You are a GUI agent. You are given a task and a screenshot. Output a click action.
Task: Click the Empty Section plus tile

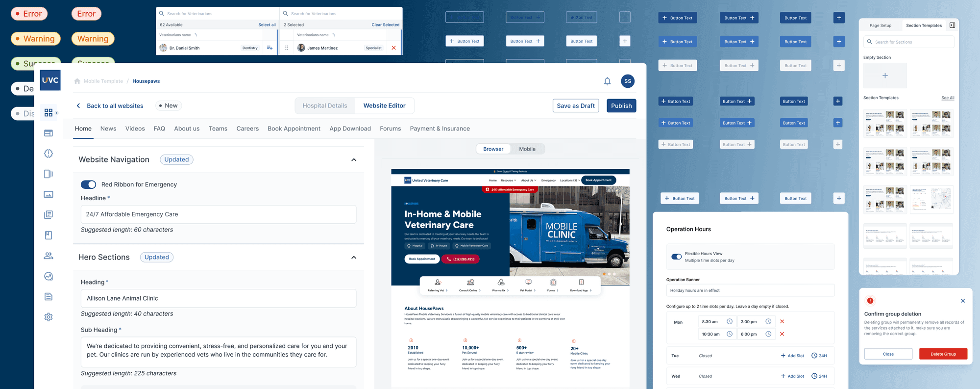(885, 76)
